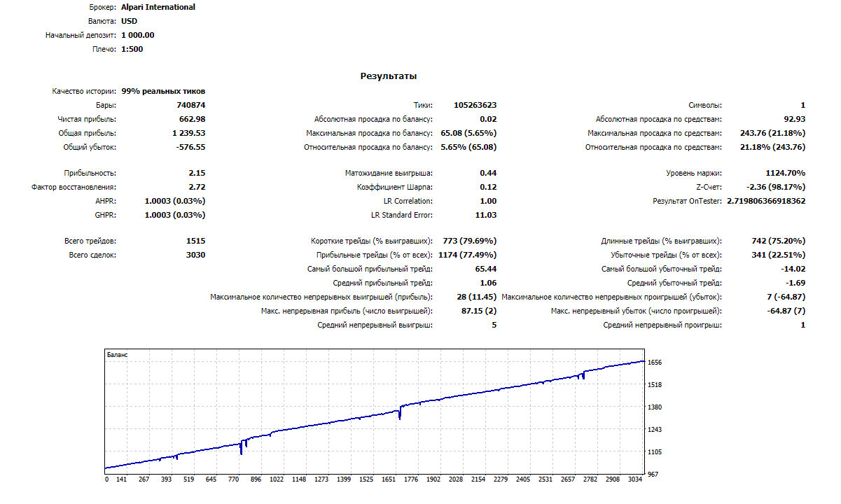Click the 1651 tick on chart horizontal axis
This screenshot has height=504, width=841.
point(388,480)
